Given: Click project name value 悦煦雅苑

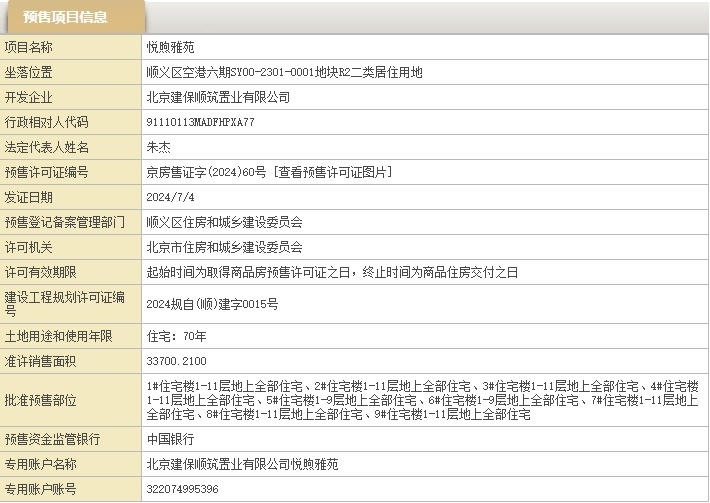Looking at the screenshot, I should tap(171, 47).
